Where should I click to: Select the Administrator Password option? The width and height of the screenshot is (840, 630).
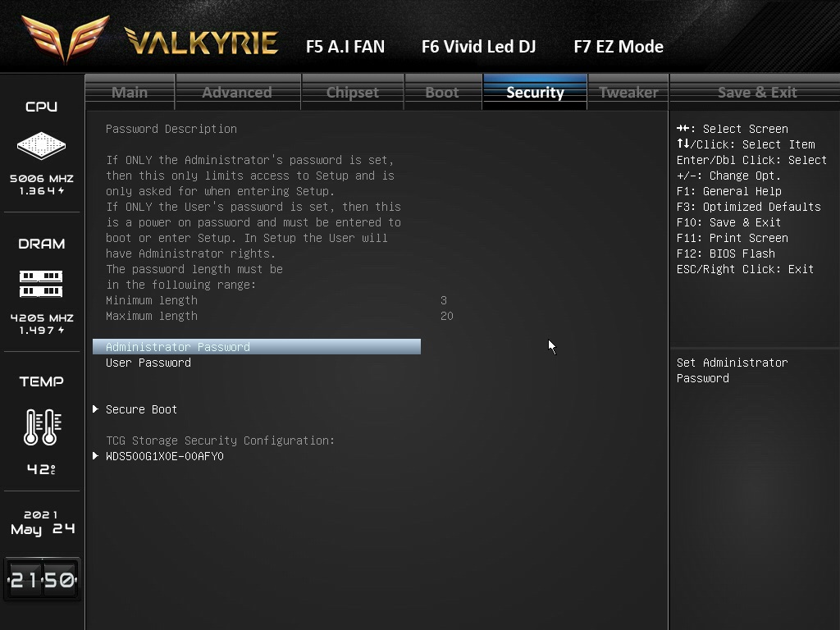(x=177, y=347)
